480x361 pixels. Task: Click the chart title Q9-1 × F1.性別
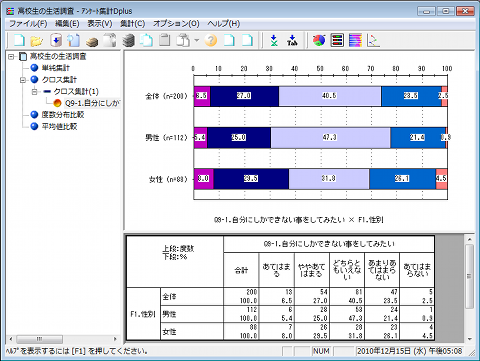pos(298,220)
